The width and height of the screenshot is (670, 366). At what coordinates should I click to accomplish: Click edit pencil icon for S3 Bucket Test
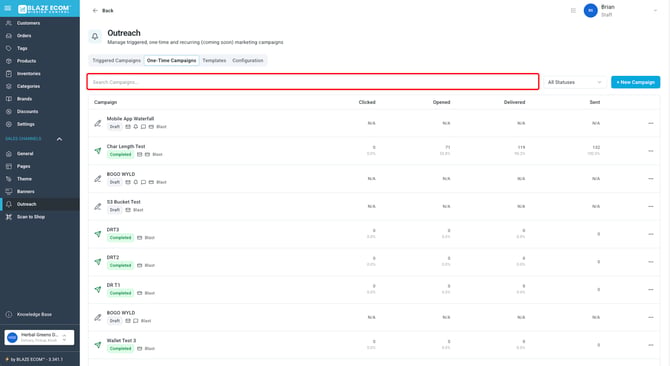(x=98, y=207)
